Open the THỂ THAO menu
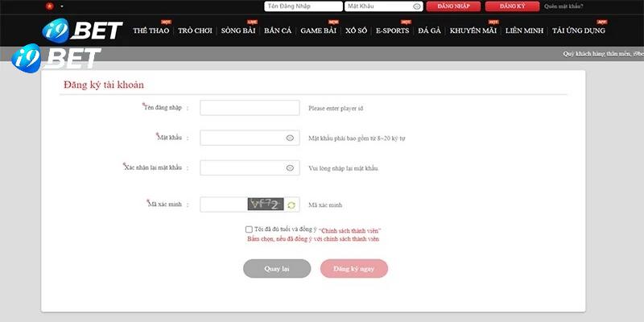The height and width of the screenshot is (322, 644). pyautogui.click(x=151, y=31)
